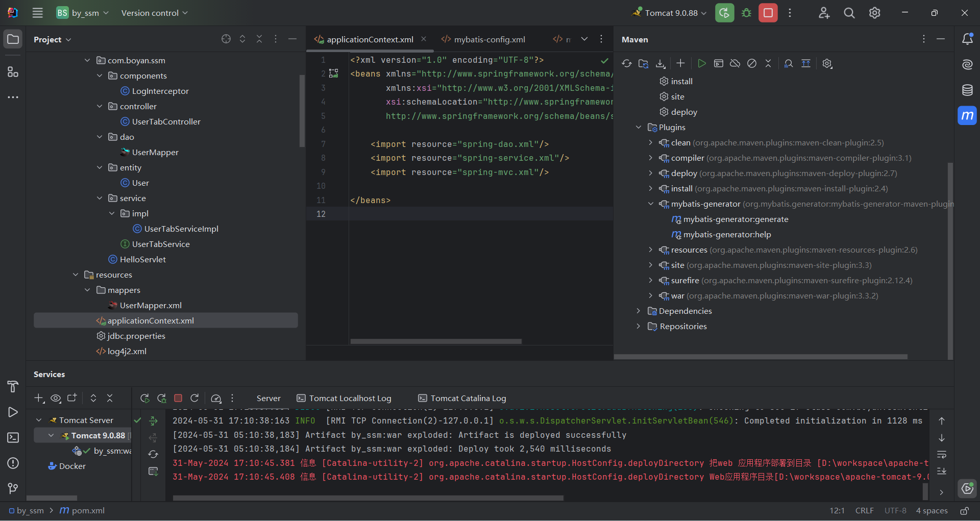Open jdbc.properties in Project tree

(131, 336)
